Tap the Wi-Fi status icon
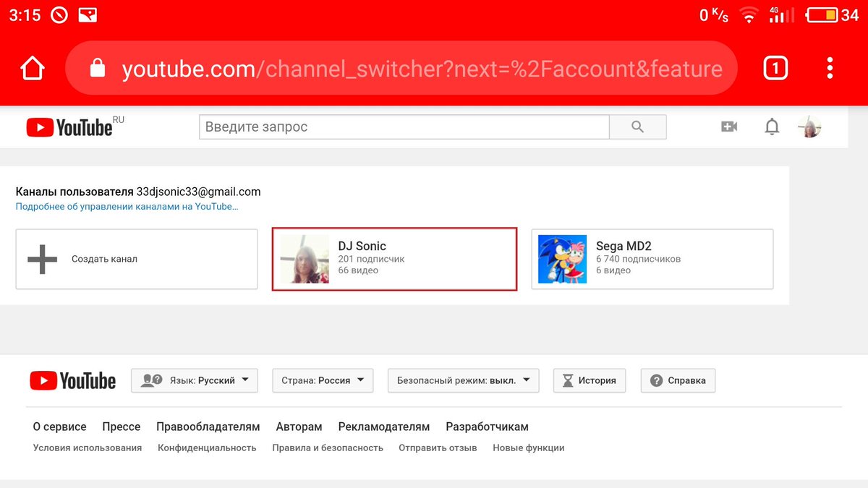 (x=749, y=14)
